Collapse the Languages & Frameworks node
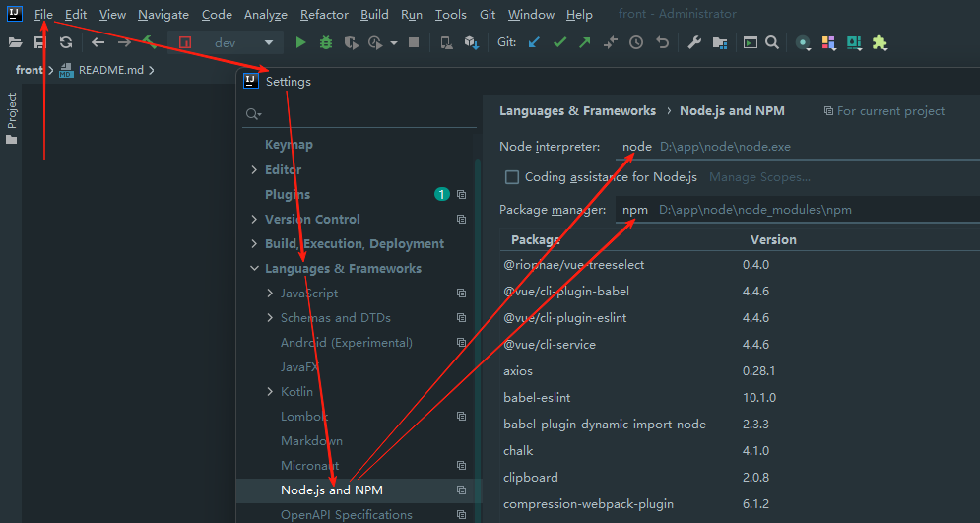The width and height of the screenshot is (980, 523). pyautogui.click(x=254, y=268)
